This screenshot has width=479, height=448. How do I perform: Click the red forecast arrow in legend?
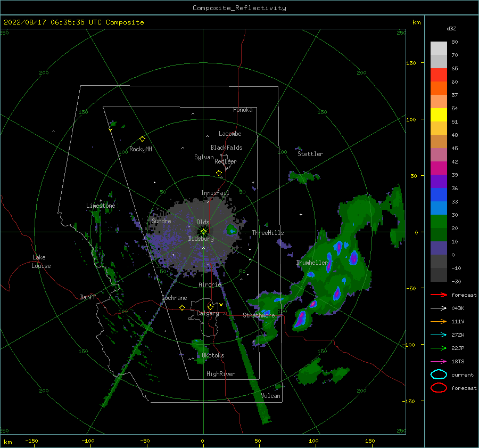(439, 295)
